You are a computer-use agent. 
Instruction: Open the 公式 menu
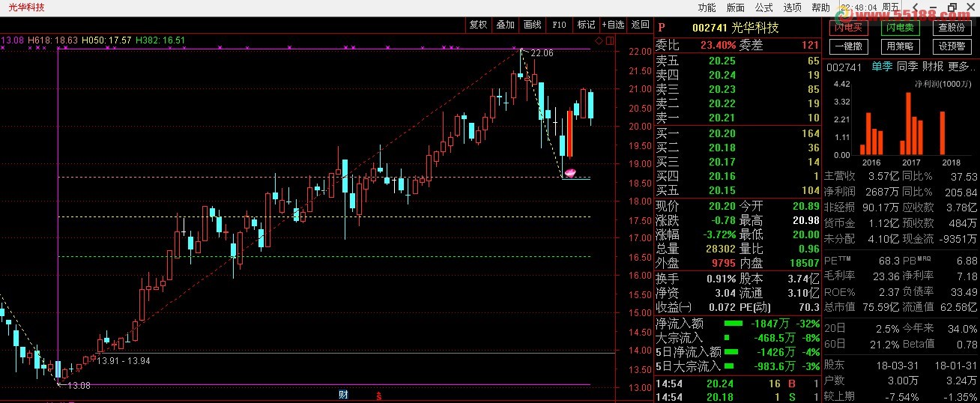click(763, 7)
